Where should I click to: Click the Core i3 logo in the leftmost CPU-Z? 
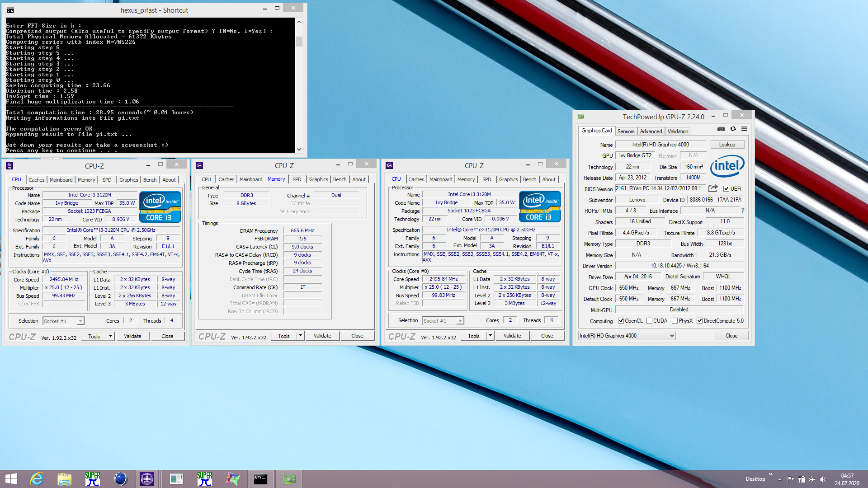coord(160,207)
